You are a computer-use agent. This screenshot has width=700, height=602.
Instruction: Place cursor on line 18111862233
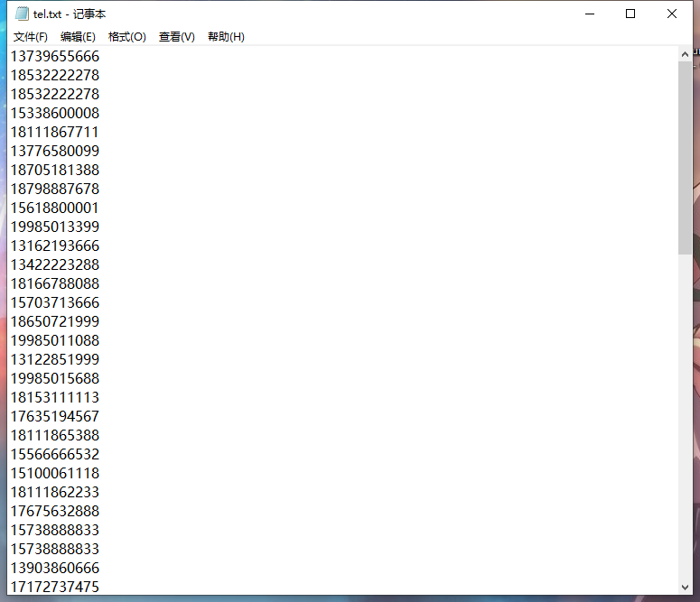55,493
